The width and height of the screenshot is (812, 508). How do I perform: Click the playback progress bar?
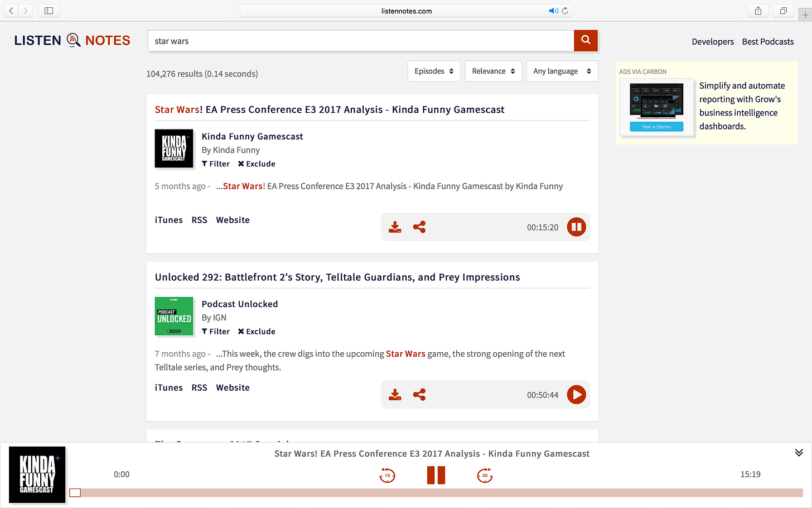(436, 493)
